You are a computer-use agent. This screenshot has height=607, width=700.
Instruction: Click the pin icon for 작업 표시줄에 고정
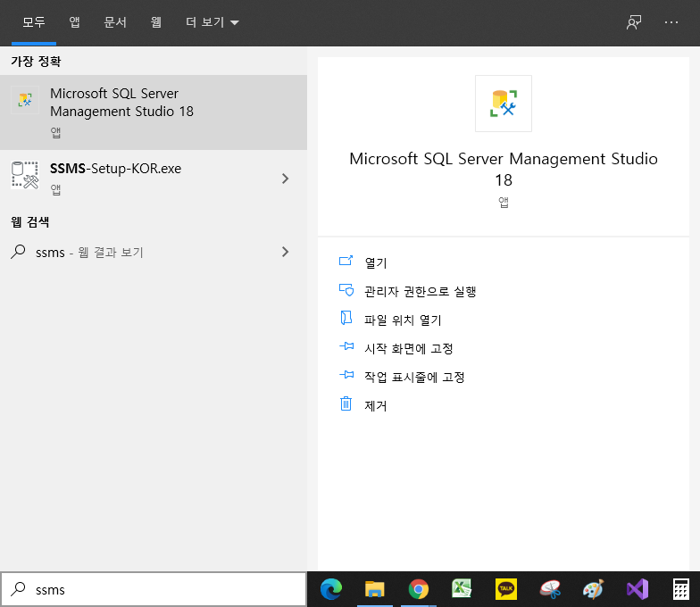(346, 375)
